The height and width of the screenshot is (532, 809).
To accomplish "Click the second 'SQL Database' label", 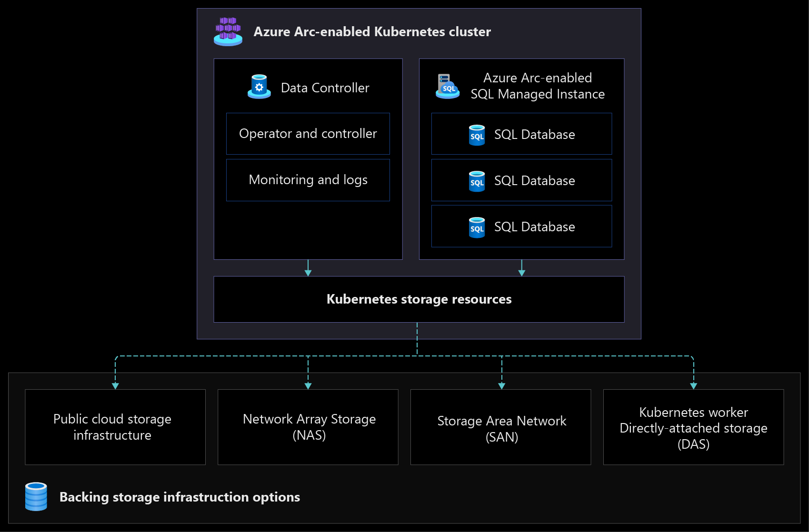I will (x=535, y=181).
